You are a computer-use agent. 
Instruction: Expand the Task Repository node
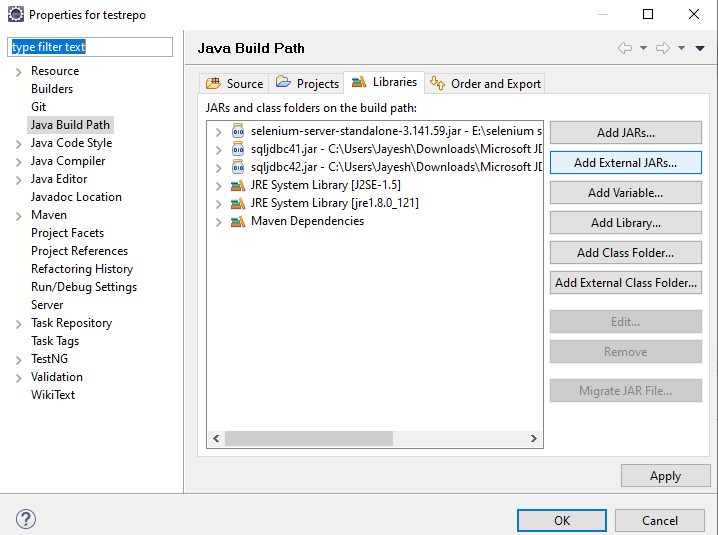18,324
